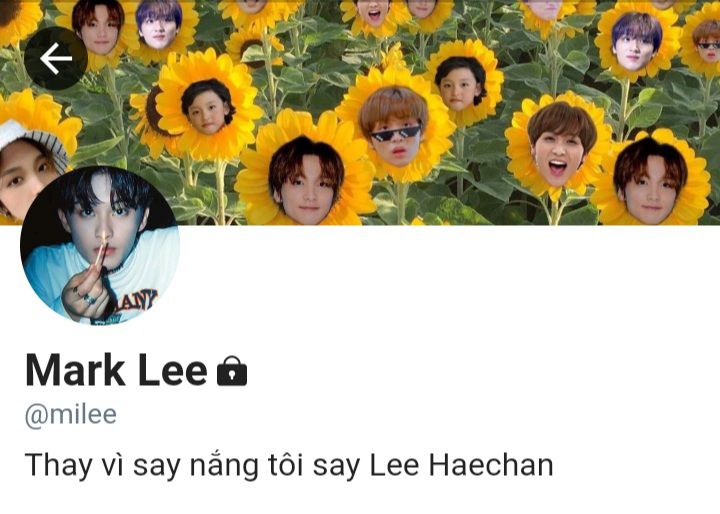
Task: Tap the sunflower face wearing pixel sunglasses in center
Action: coord(396,127)
